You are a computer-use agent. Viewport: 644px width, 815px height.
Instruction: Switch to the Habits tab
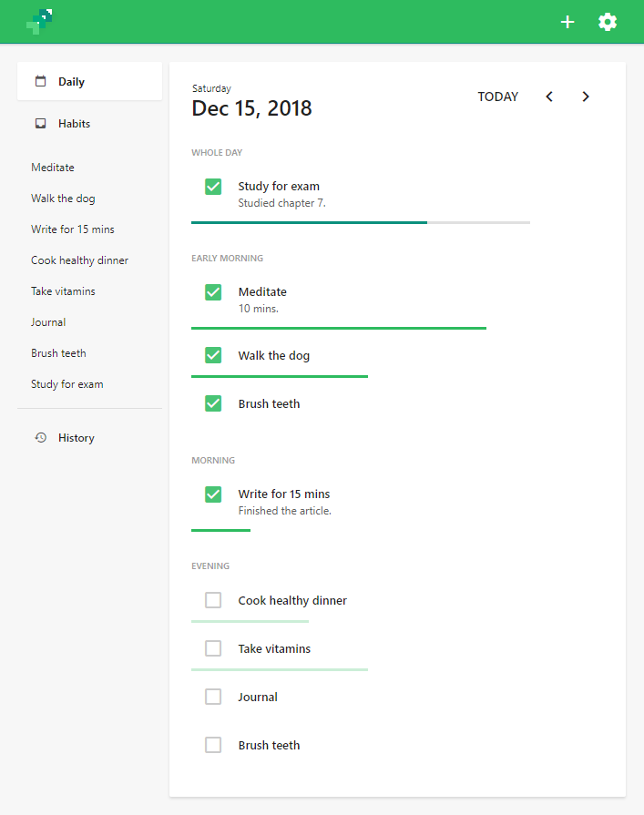74,124
